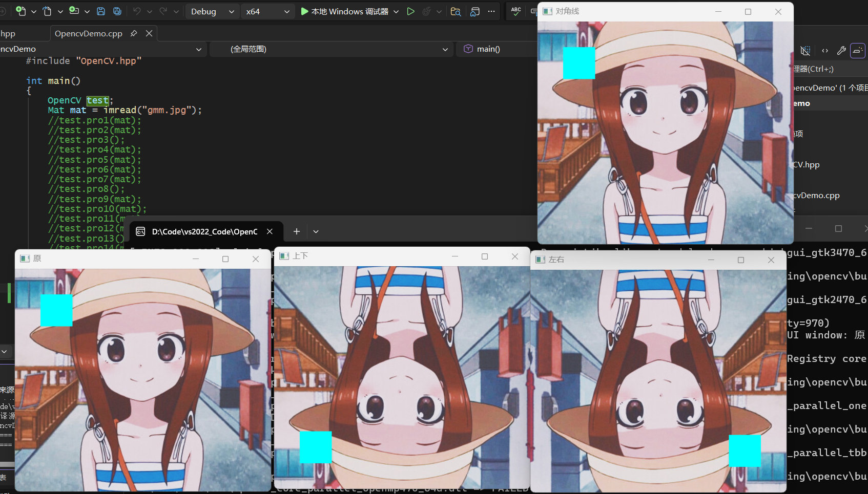Click the Hot Reload flame icon

point(426,11)
